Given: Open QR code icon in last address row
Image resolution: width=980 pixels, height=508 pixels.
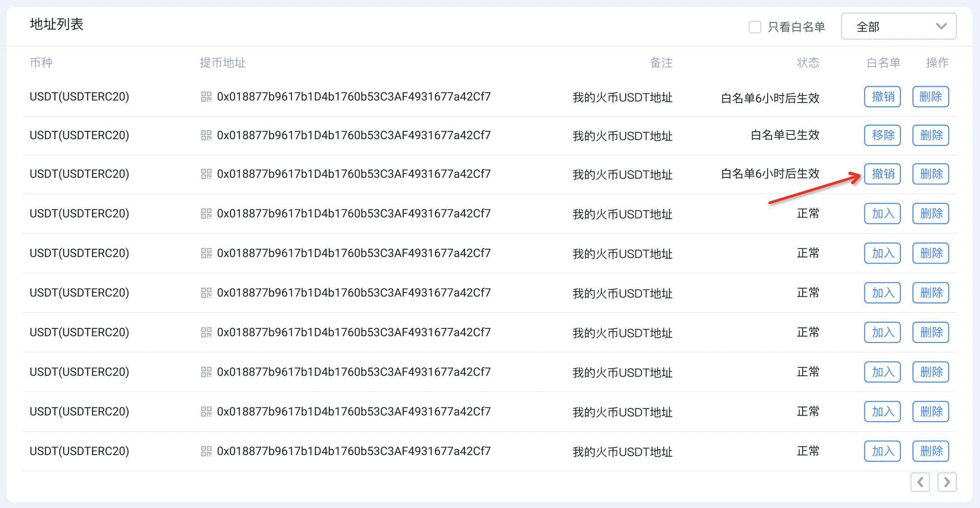Looking at the screenshot, I should pyautogui.click(x=206, y=451).
